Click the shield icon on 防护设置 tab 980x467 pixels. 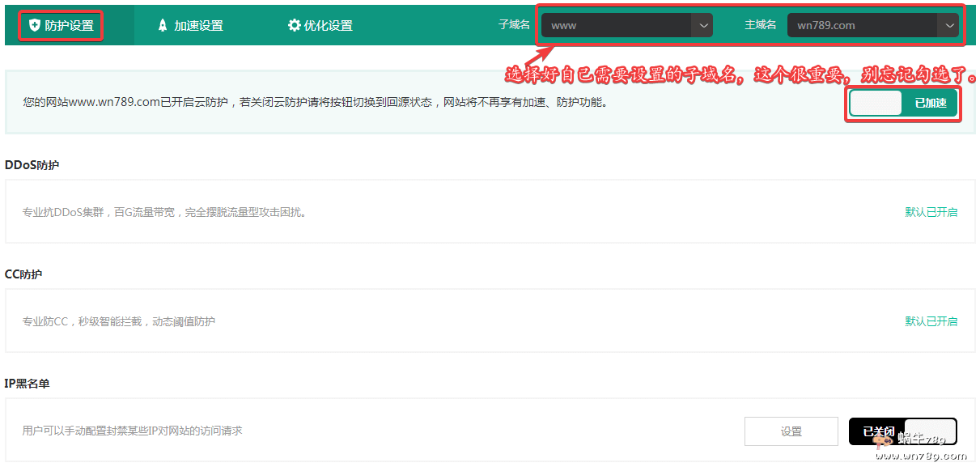click(34, 25)
